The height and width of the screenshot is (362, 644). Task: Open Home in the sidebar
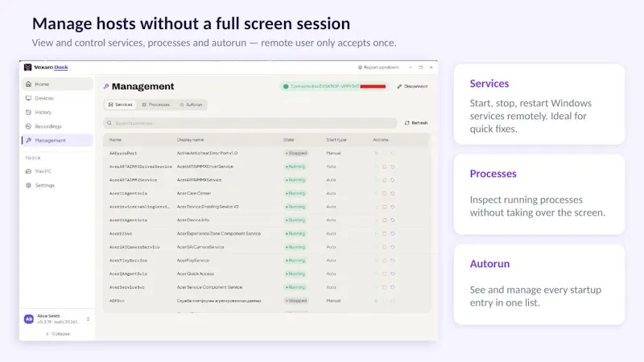57,84
